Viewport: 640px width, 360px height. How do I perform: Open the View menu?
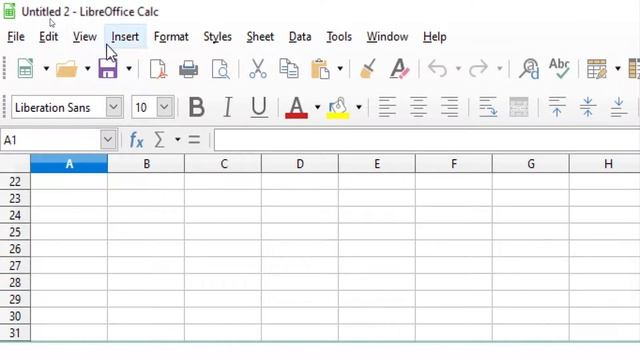(84, 37)
